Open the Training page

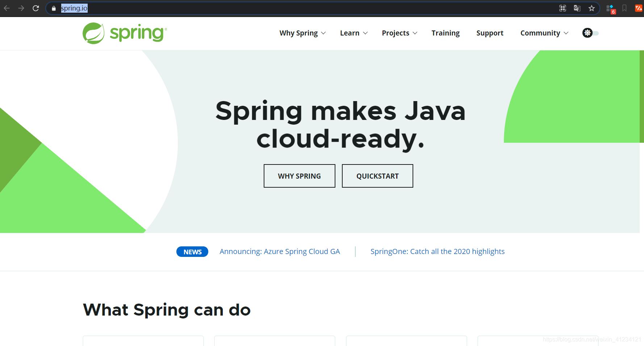(446, 33)
